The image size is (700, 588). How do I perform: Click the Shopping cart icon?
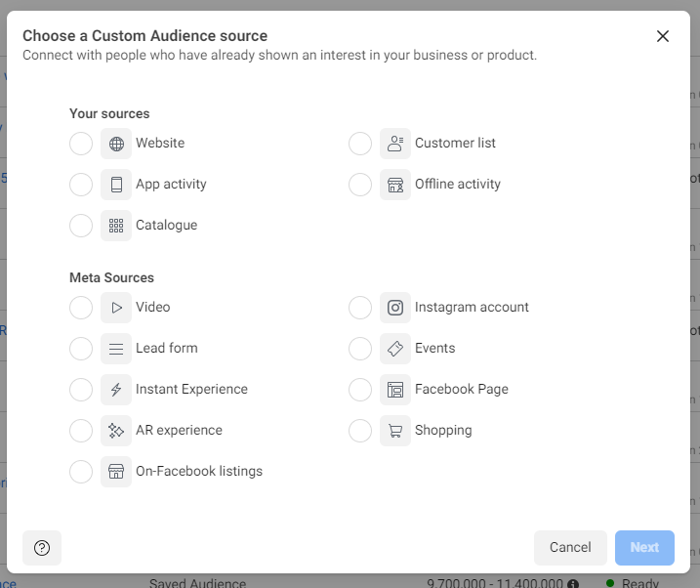[395, 431]
